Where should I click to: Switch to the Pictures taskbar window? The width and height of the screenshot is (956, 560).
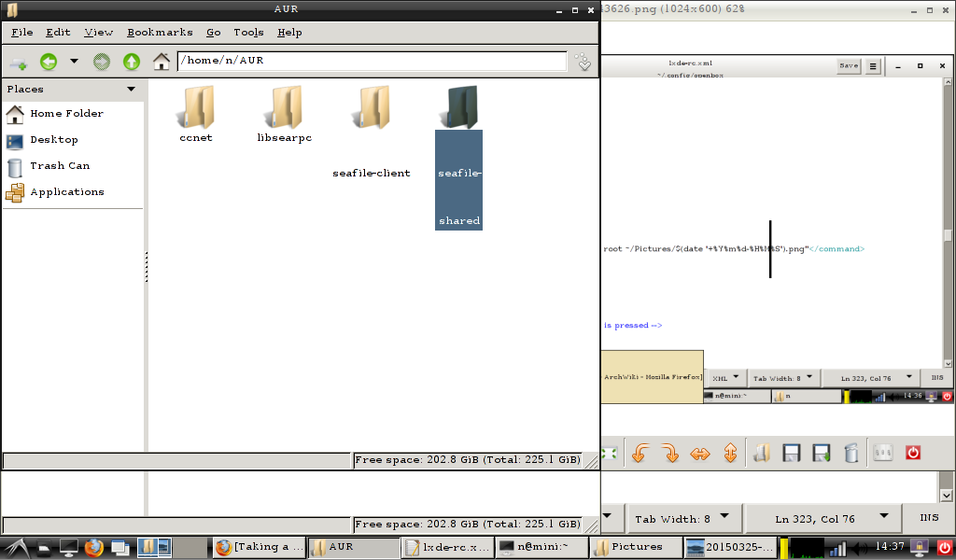(x=636, y=548)
